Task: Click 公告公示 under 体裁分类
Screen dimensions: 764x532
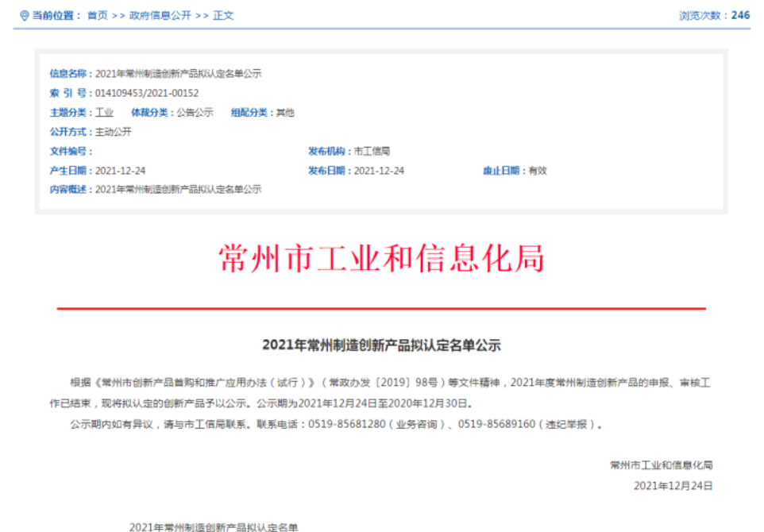Action: [x=195, y=113]
